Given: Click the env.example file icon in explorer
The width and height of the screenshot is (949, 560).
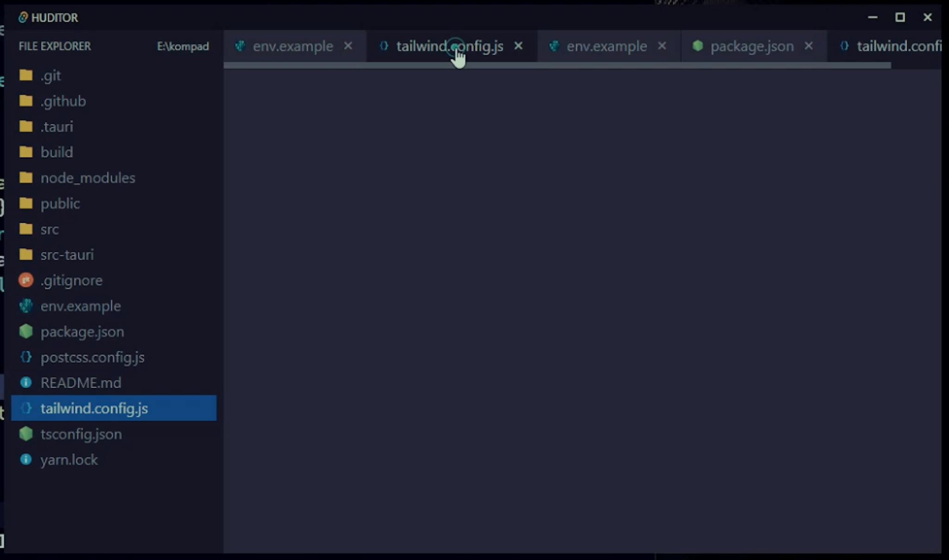Looking at the screenshot, I should pos(26,306).
